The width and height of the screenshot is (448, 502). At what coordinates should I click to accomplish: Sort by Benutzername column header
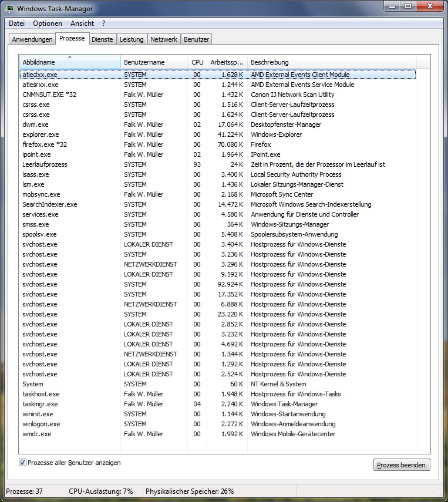click(x=154, y=62)
